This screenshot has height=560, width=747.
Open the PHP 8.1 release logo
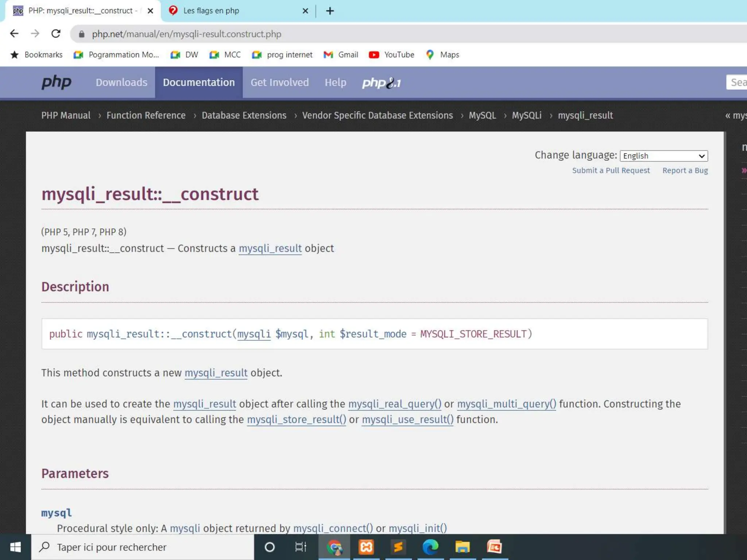[x=381, y=83]
